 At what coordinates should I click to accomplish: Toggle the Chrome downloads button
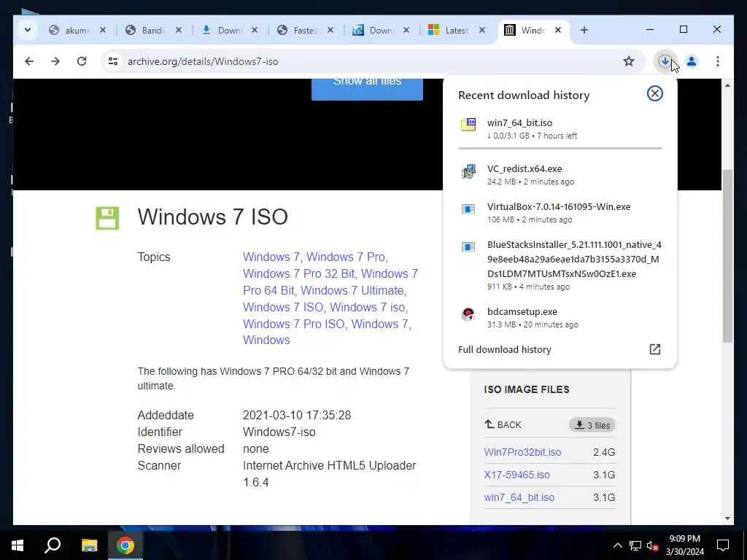point(665,61)
